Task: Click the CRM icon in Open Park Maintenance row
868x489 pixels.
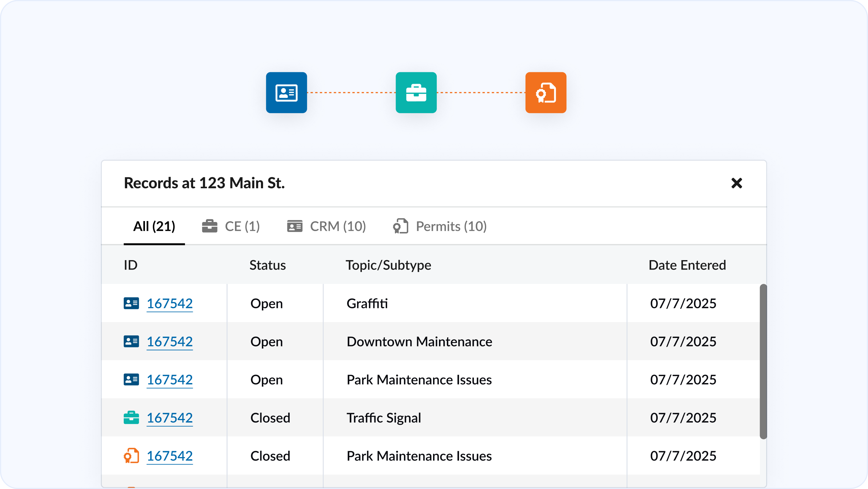Action: [131, 379]
